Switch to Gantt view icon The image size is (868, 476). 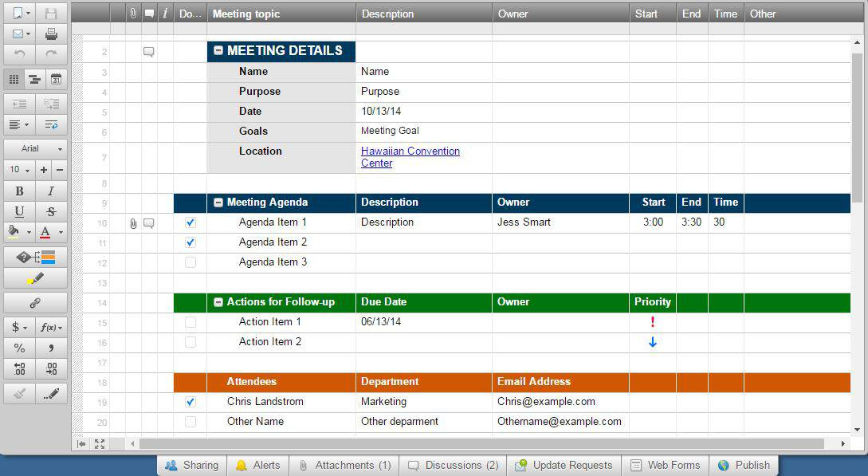[x=34, y=79]
